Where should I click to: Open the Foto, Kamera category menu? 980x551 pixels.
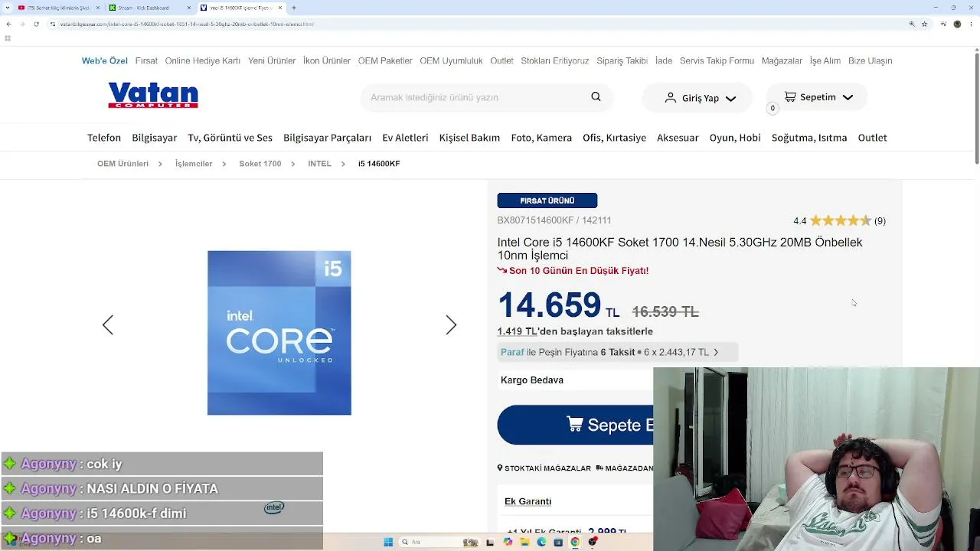pyautogui.click(x=541, y=138)
